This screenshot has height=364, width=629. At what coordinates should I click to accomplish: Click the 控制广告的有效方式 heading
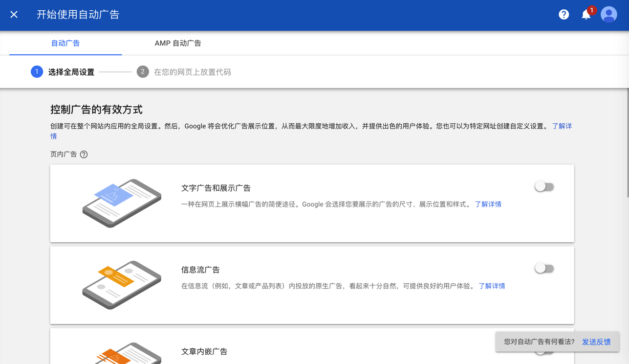(x=96, y=109)
